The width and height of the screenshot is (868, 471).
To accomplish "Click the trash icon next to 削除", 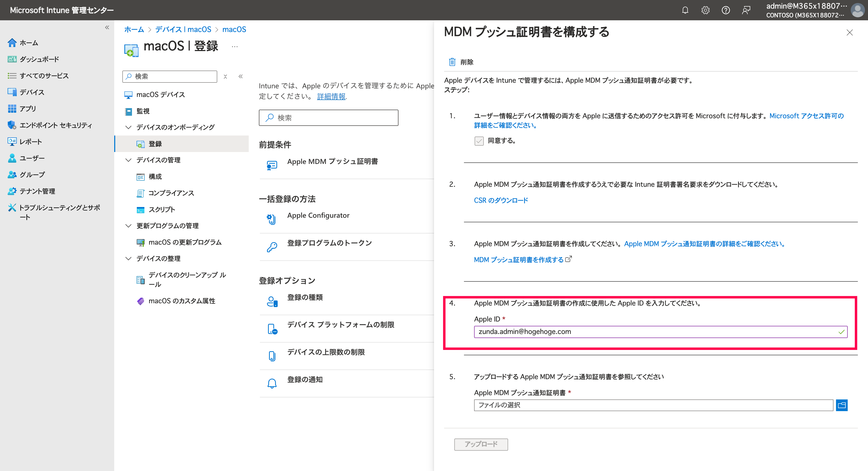I will (452, 62).
